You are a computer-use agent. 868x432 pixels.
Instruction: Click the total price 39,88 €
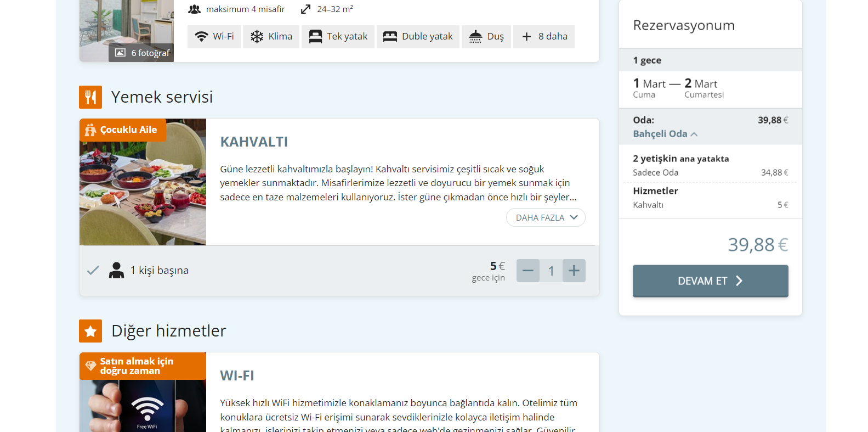tap(758, 244)
